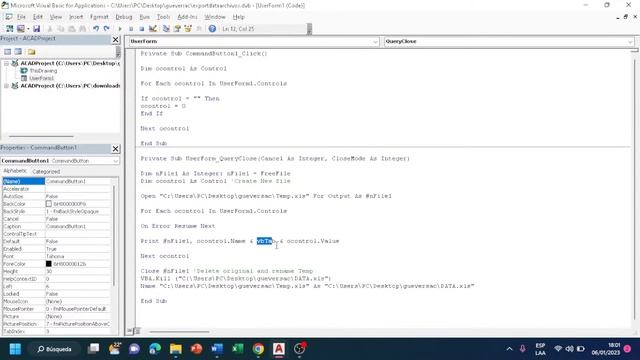The height and width of the screenshot is (360, 640).
Task: Click the BackColor color swatch
Action: (49, 204)
